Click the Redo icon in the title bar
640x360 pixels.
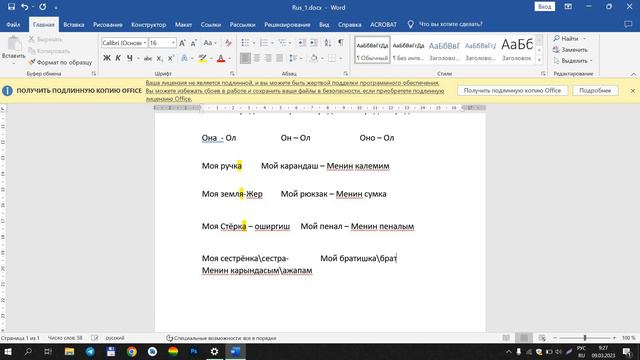pyautogui.click(x=42, y=7)
